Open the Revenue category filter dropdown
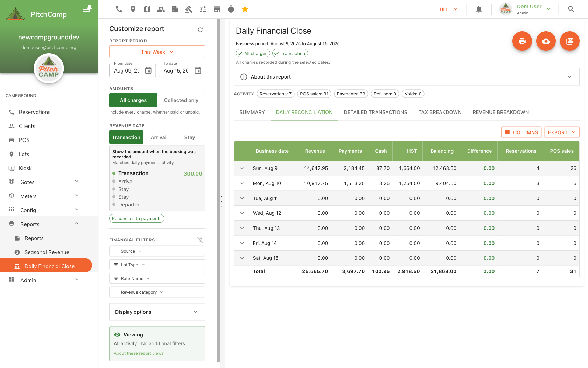Viewport: 588px width, 368px height. (157, 292)
